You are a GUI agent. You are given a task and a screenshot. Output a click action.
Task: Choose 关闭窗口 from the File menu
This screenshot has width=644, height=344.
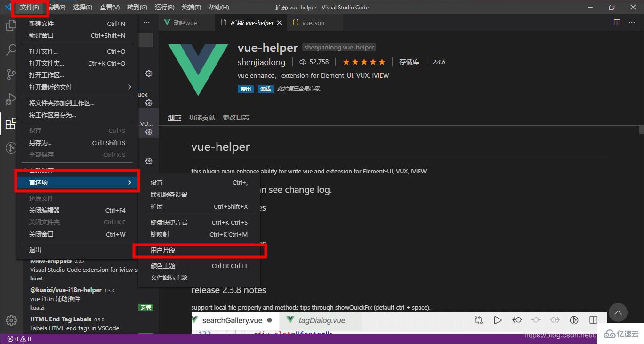click(x=77, y=234)
